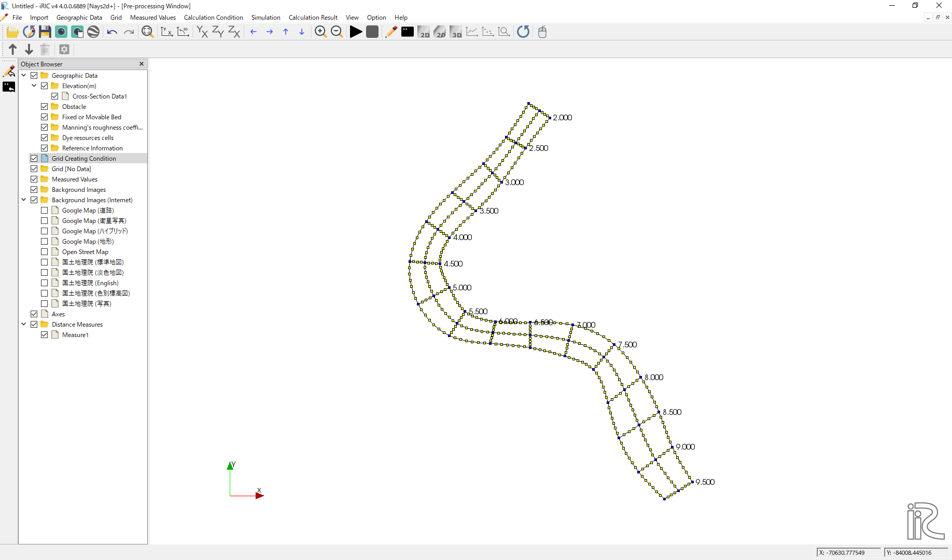Viewport: 952px width, 560px height.
Task: Redo the last action
Action: (129, 32)
